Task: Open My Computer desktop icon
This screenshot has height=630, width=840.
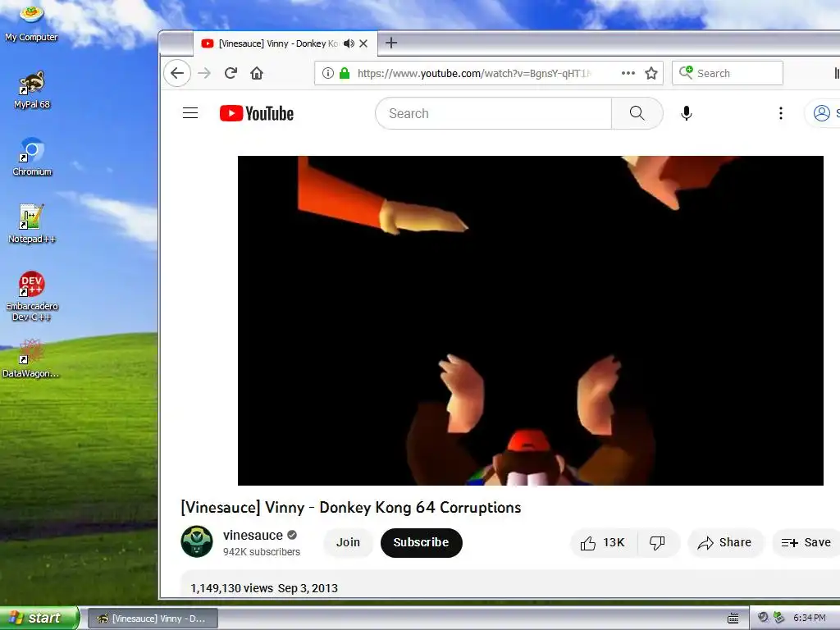Action: click(32, 21)
